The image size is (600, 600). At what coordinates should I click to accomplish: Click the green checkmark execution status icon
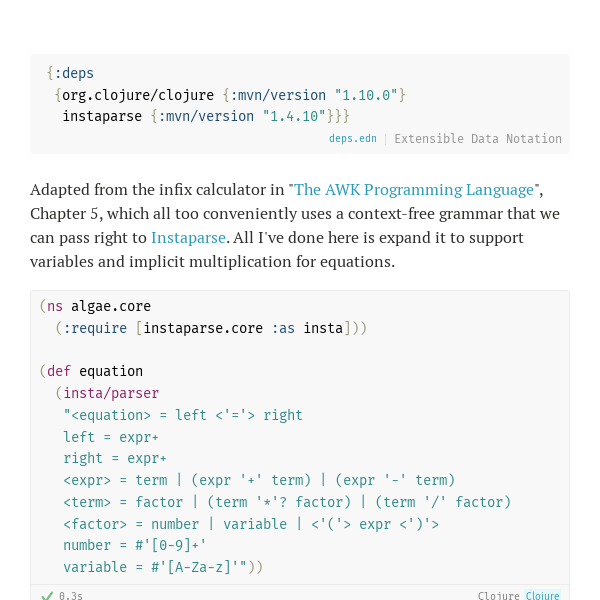47,595
